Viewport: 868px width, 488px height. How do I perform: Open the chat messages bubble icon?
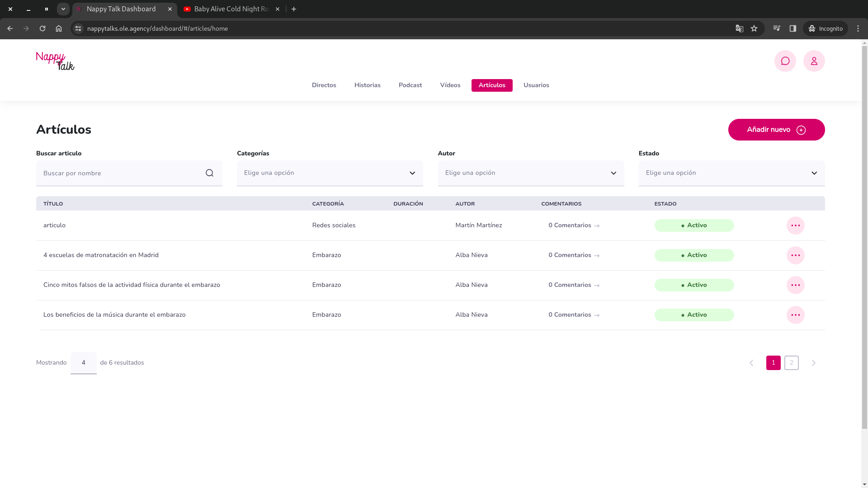(785, 61)
